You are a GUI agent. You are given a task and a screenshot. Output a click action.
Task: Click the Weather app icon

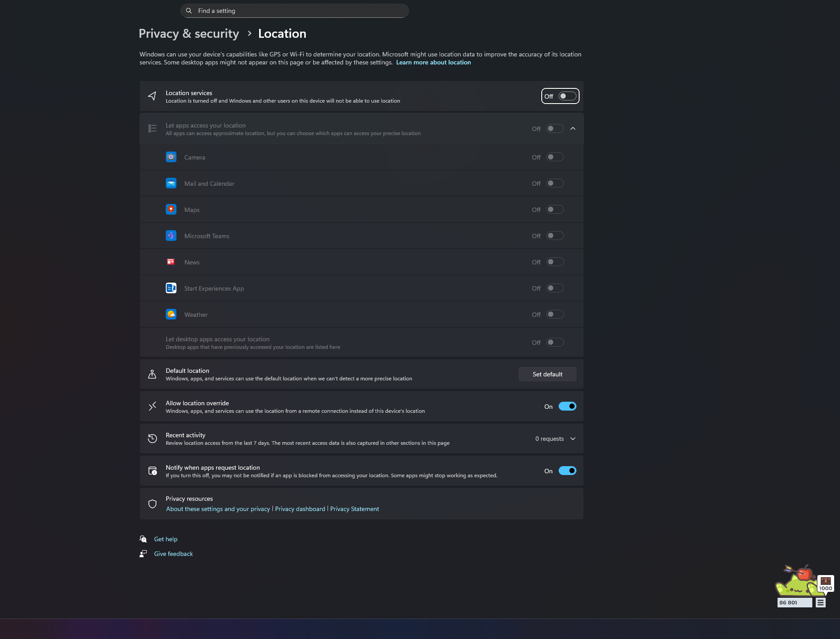pyautogui.click(x=171, y=315)
